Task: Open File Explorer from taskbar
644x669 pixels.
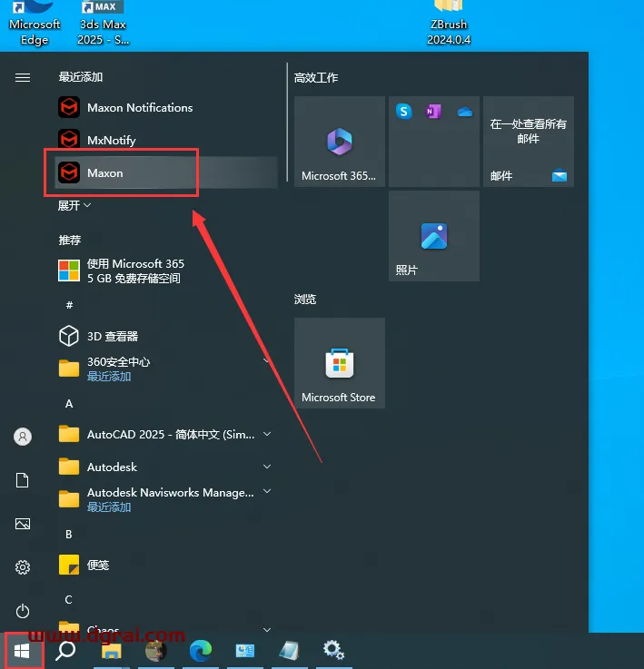Action: click(111, 651)
